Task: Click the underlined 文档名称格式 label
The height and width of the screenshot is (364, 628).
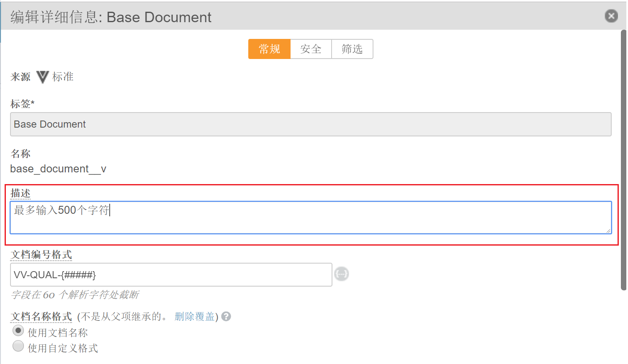Action: [41, 317]
